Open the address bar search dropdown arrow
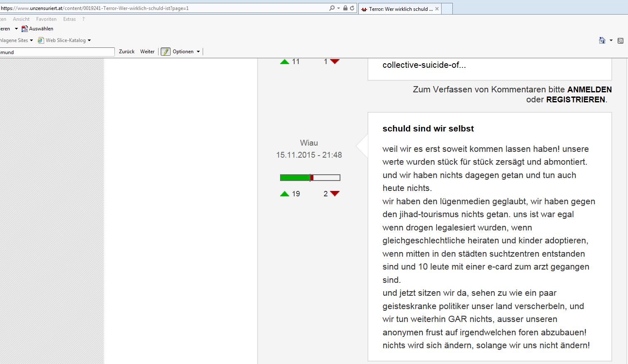 338,8
